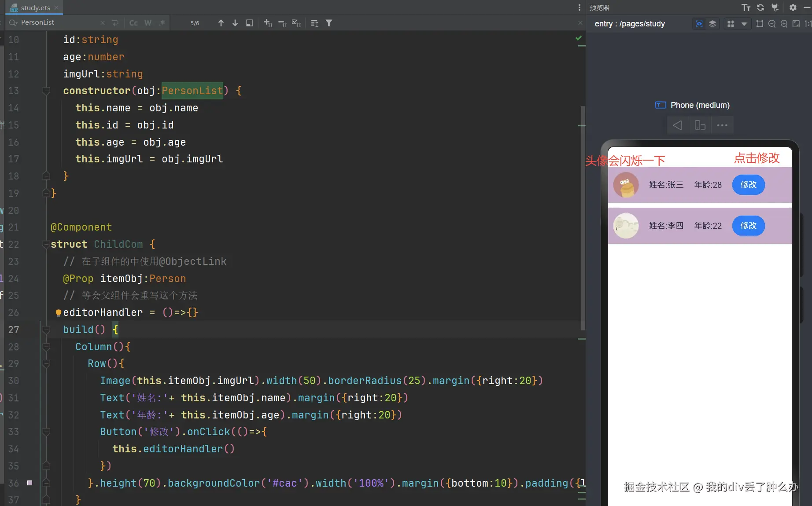
Task: Open the editor tab options menu
Action: (x=579, y=7)
